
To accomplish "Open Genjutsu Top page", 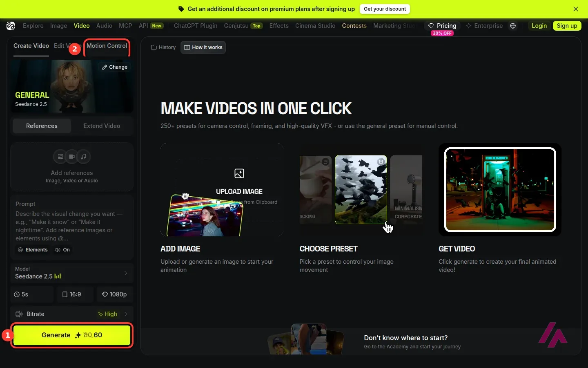I will coord(243,26).
